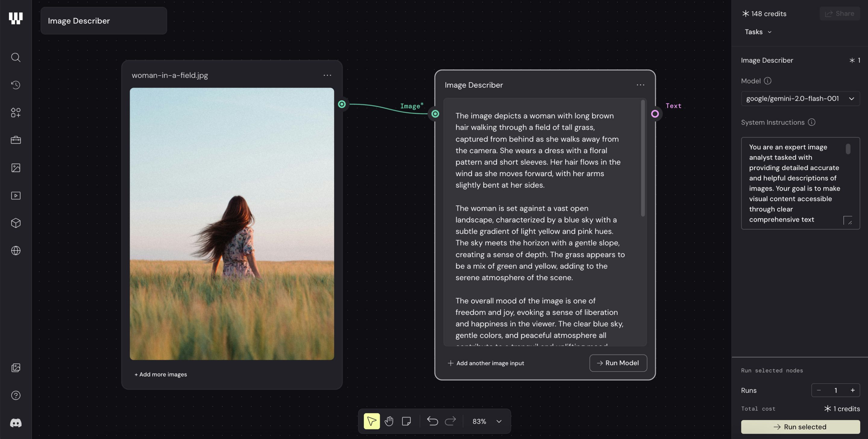The height and width of the screenshot is (439, 868).
Task: Click the description output scrollbar
Action: tap(643, 158)
